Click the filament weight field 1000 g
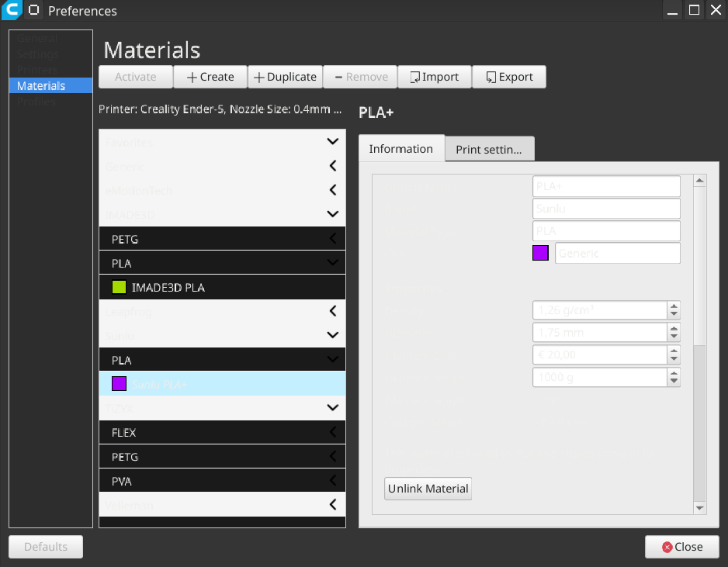The image size is (728, 567). 600,377
